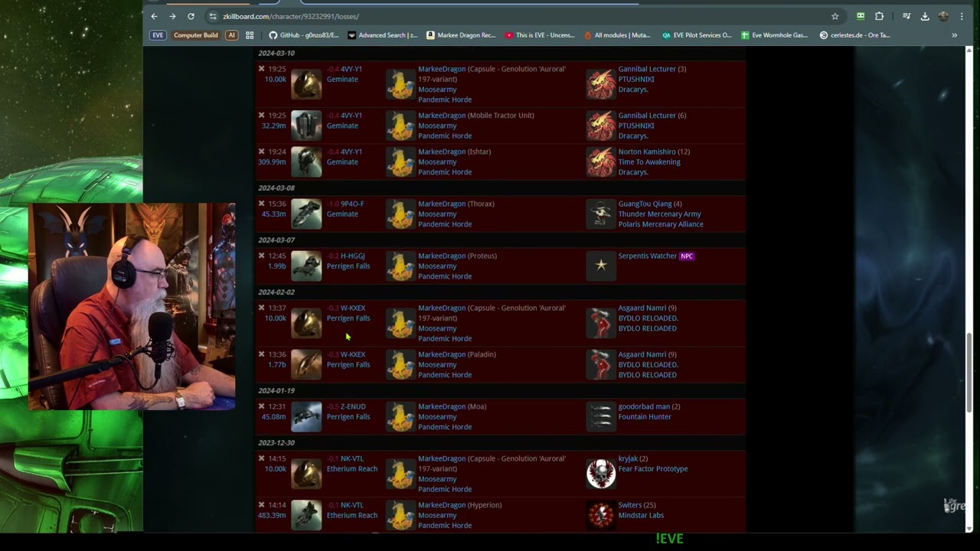
Task: Open the kryjak character link
Action: point(628,458)
